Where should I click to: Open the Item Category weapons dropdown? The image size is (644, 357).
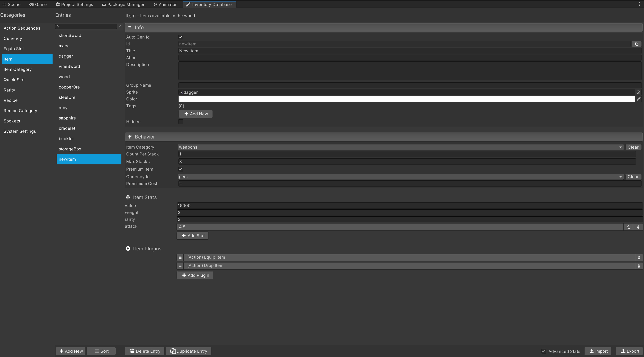(400, 147)
